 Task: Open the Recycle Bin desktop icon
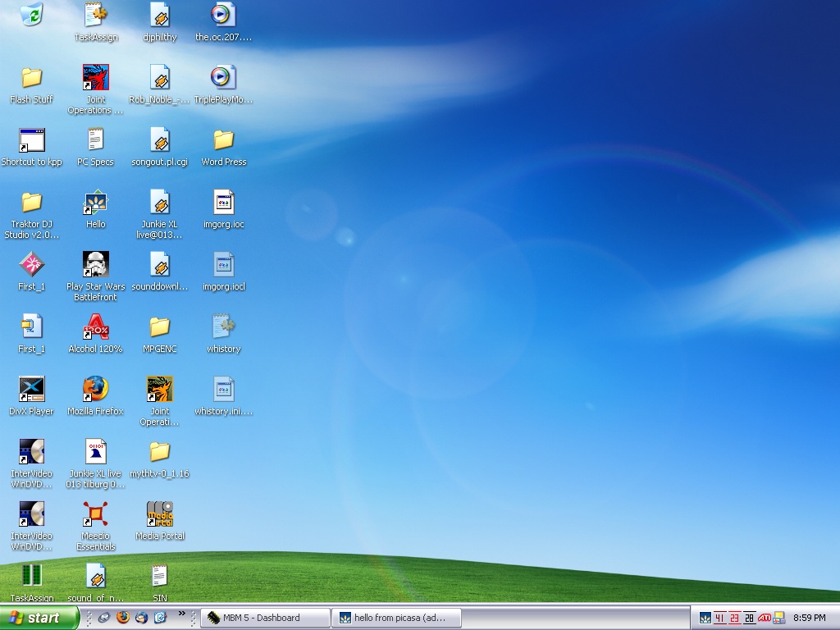32,14
